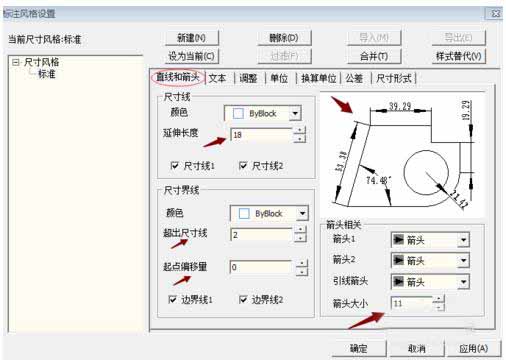Close the 标注风格设置 dialog
506x360 pixels.
click(495, 14)
